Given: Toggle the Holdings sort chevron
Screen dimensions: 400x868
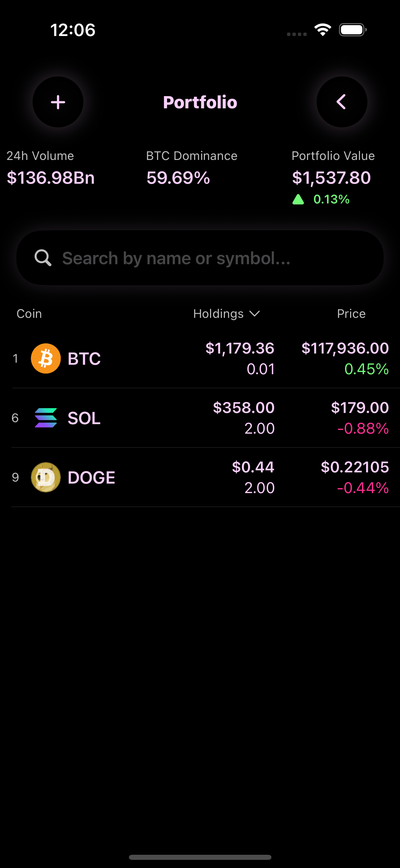Looking at the screenshot, I should tap(254, 314).
